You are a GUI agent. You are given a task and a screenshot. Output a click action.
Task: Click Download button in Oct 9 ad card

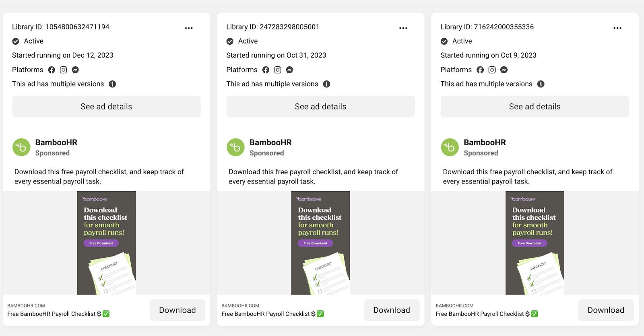coord(606,310)
